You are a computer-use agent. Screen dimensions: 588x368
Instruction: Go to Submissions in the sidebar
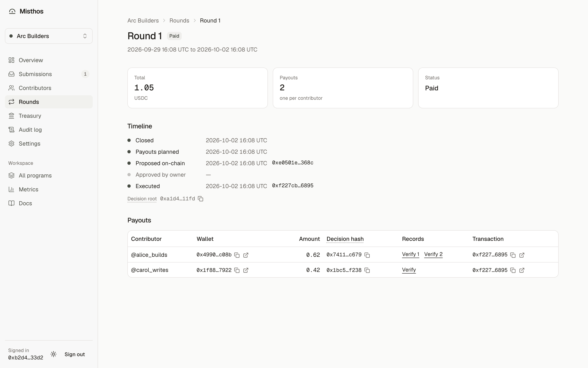pos(49,74)
